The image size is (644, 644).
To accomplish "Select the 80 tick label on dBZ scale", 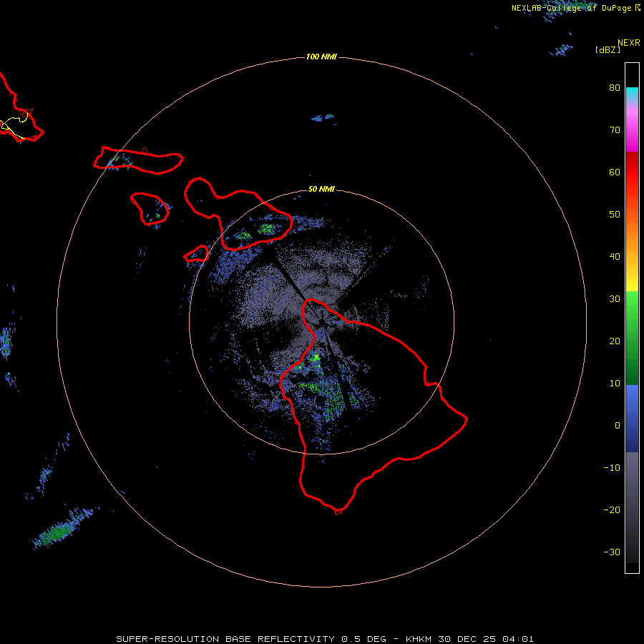I will tap(615, 88).
